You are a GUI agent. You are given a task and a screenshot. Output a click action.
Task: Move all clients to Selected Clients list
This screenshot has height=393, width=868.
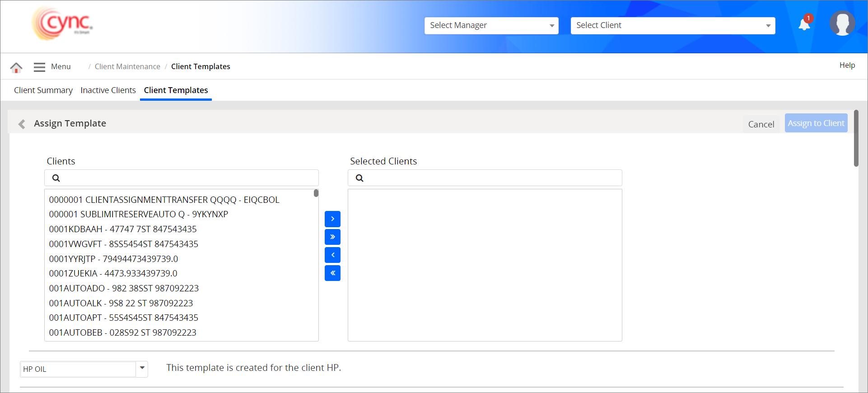click(332, 237)
